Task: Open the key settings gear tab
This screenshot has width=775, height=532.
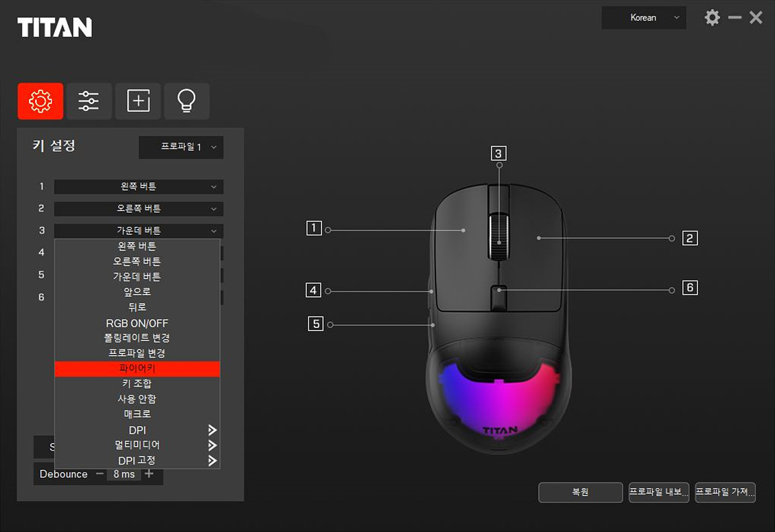Action: (41, 101)
